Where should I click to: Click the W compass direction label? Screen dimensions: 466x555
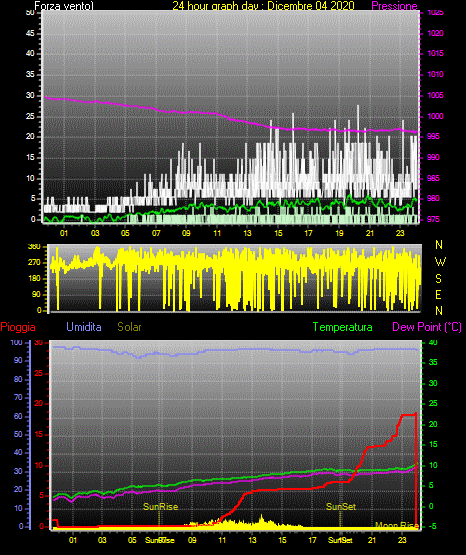click(x=440, y=262)
